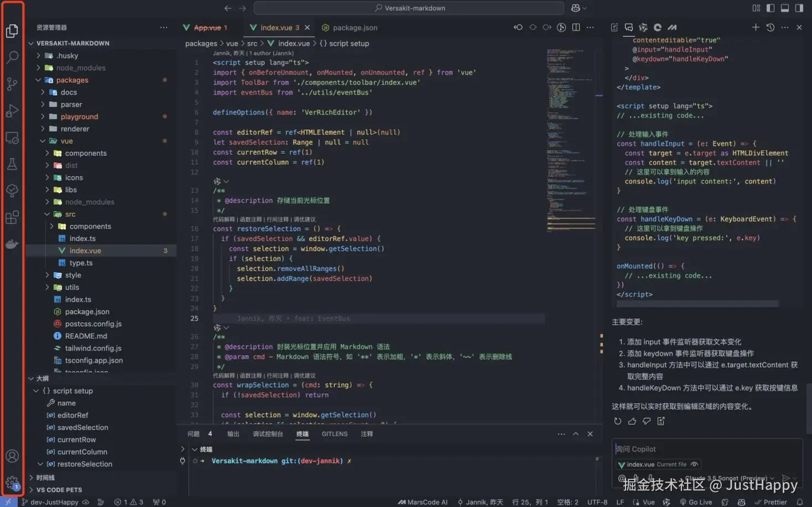Toggle the bottom panel visibility
The width and height of the screenshot is (812, 507).
click(x=785, y=8)
